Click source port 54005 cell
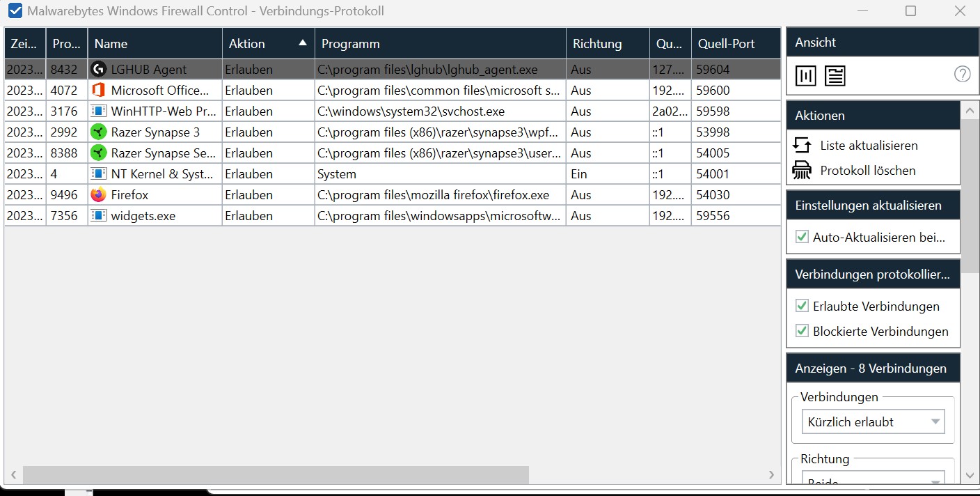The image size is (980, 496). pyautogui.click(x=736, y=153)
